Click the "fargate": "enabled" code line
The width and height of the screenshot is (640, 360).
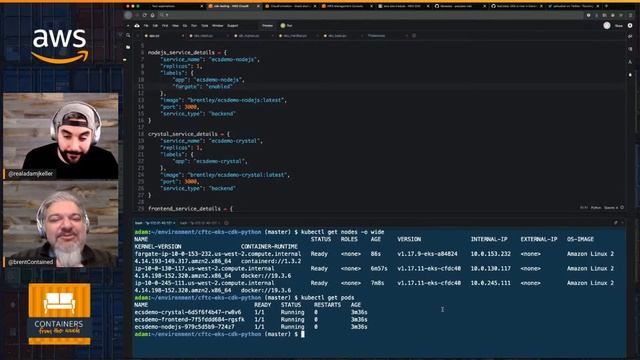tap(203, 87)
